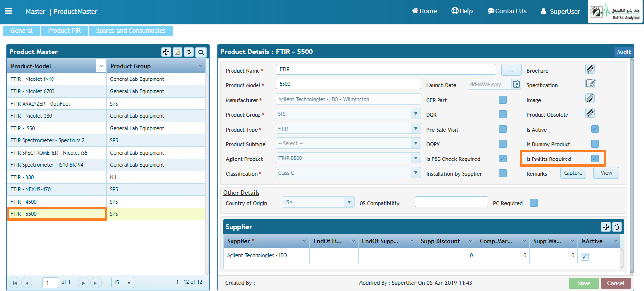Open Product Group column filter menu

click(x=200, y=66)
